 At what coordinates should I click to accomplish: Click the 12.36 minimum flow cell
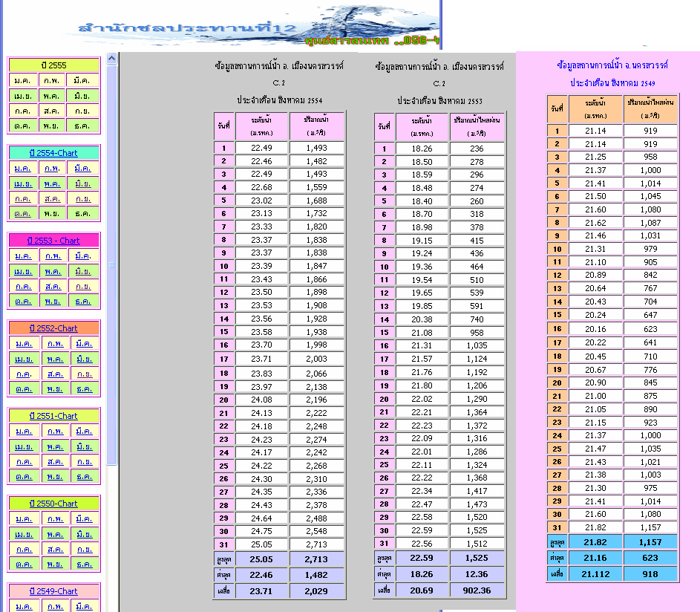[477, 574]
